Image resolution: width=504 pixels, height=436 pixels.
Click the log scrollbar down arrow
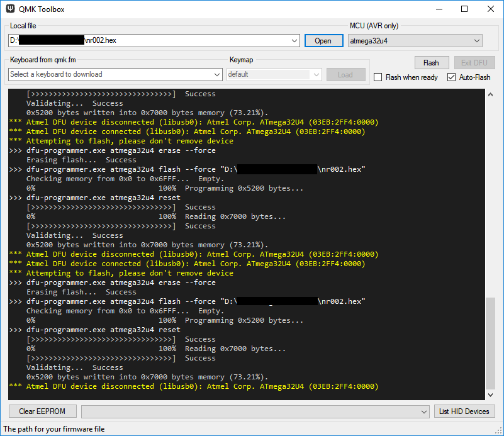[491, 394]
